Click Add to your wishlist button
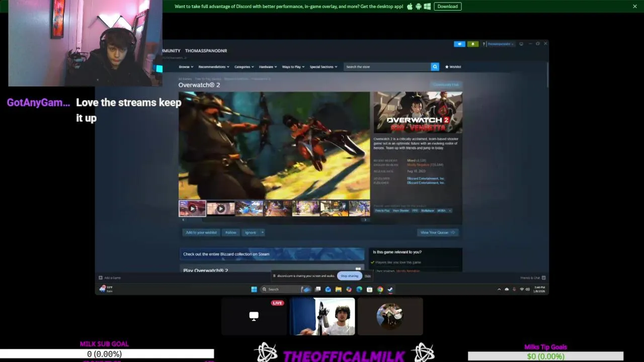The height and width of the screenshot is (362, 644). (x=201, y=232)
